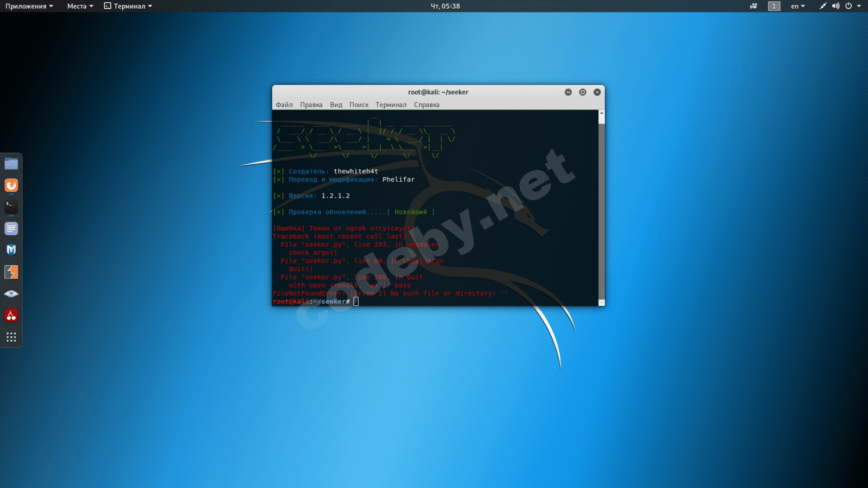Screen dimensions: 868x488
Task: Open the en keyboard layout dropdown
Action: click(798, 6)
